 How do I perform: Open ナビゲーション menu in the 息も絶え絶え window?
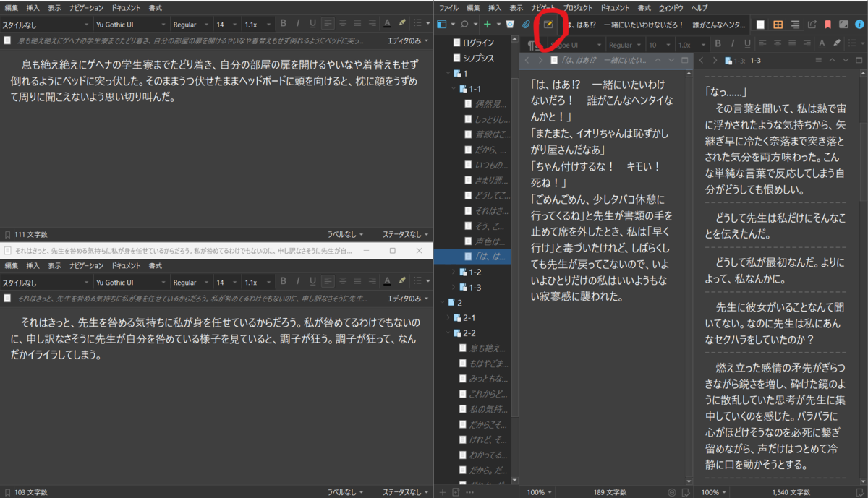click(87, 7)
